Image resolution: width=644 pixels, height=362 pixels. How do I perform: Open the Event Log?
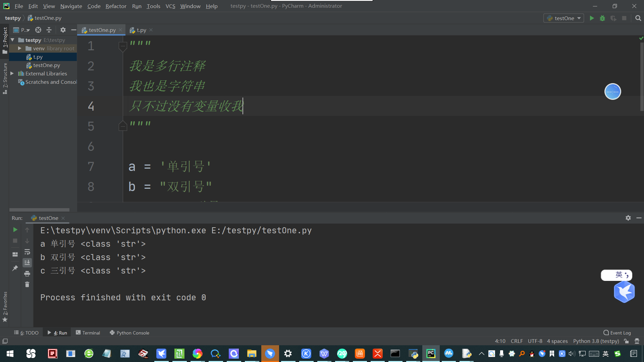coord(617,333)
